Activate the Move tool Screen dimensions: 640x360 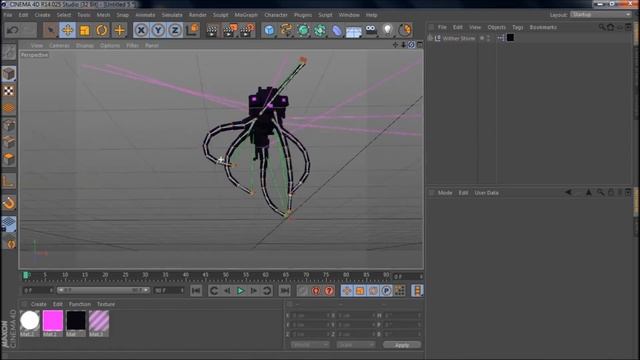pyautogui.click(x=67, y=30)
